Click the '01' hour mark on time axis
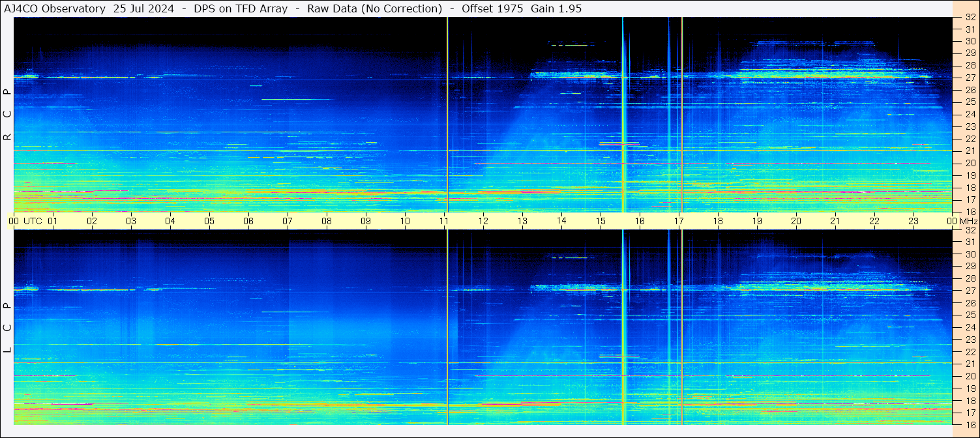980x438 pixels. (53, 221)
